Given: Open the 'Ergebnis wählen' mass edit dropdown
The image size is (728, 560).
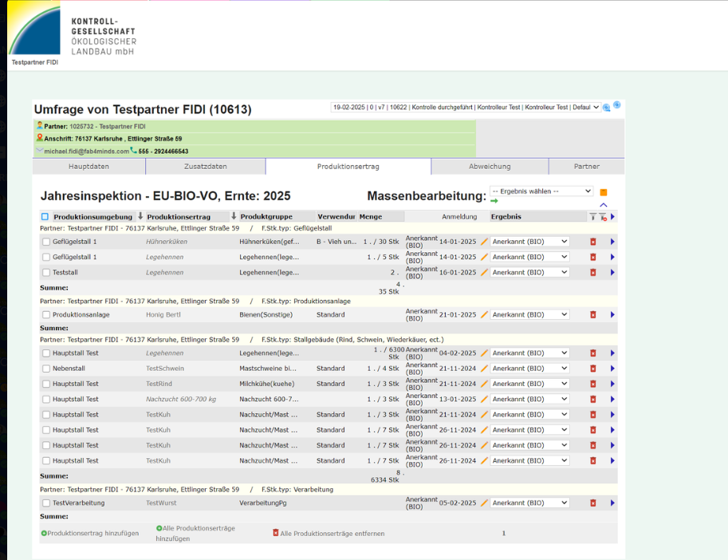Looking at the screenshot, I should [541, 191].
